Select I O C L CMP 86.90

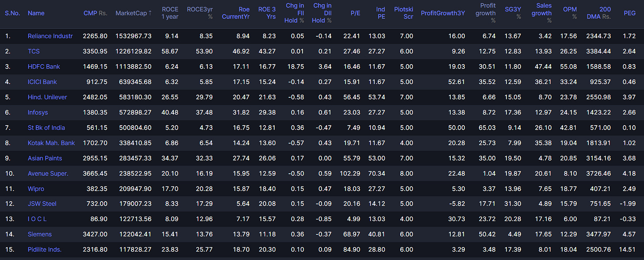[x=99, y=219]
